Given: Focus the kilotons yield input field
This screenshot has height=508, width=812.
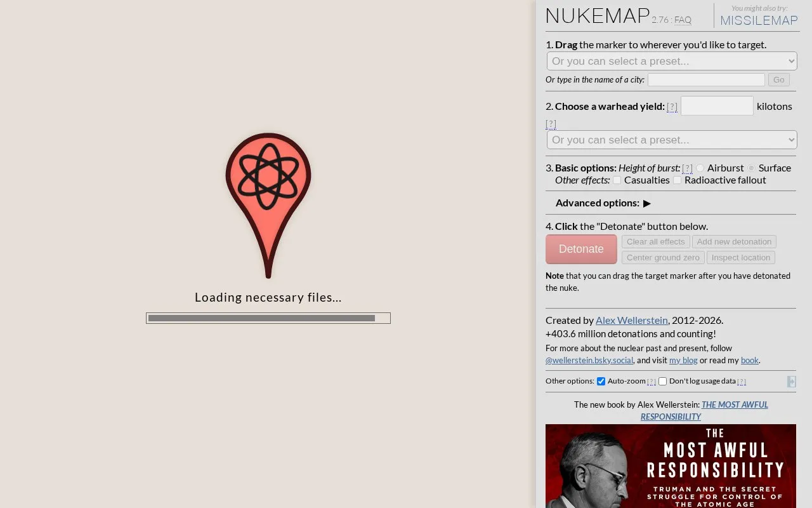Looking at the screenshot, I should [717, 106].
